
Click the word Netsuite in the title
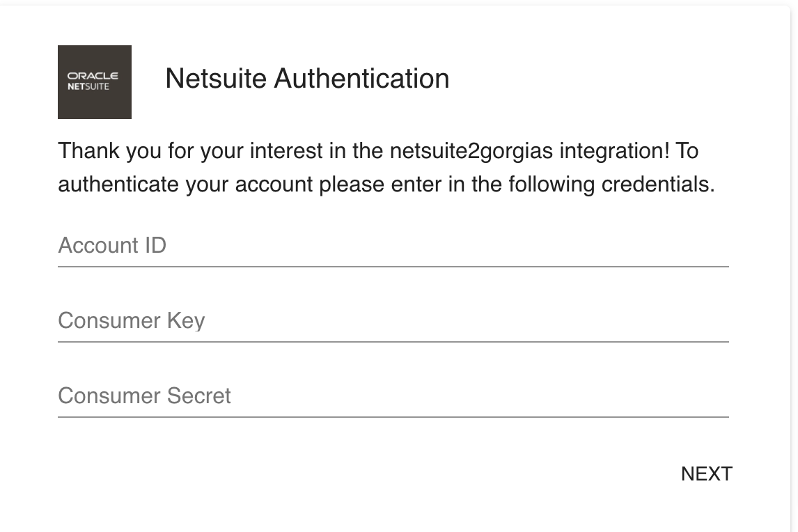click(216, 79)
